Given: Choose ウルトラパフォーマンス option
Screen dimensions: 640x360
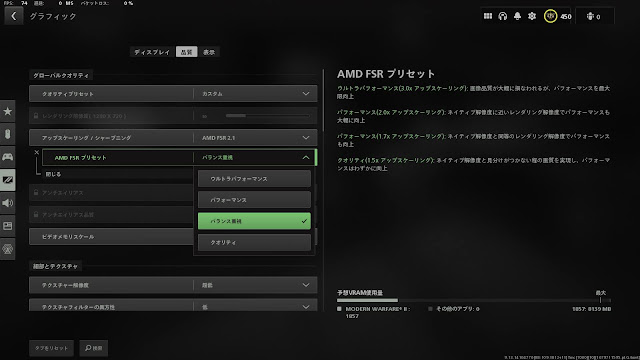Looking at the screenshot, I should (254, 179).
